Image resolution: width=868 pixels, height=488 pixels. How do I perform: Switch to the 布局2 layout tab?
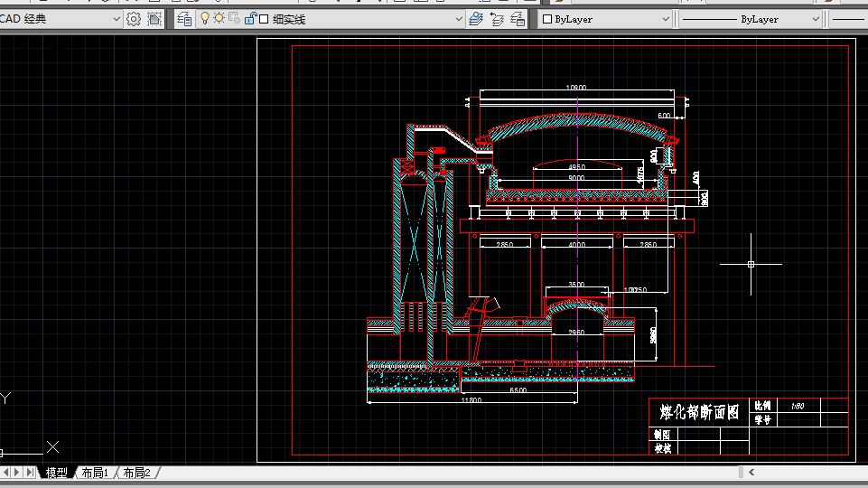click(136, 473)
